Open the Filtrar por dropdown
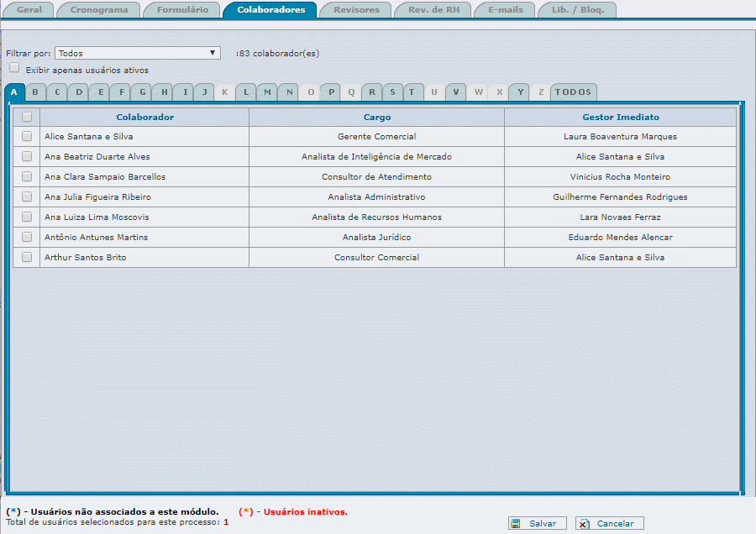 (x=138, y=53)
